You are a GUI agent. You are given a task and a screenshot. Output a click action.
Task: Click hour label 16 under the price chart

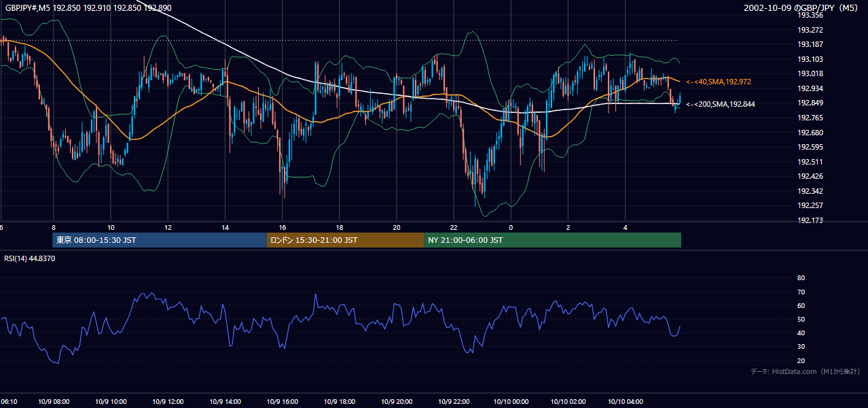[x=282, y=228]
